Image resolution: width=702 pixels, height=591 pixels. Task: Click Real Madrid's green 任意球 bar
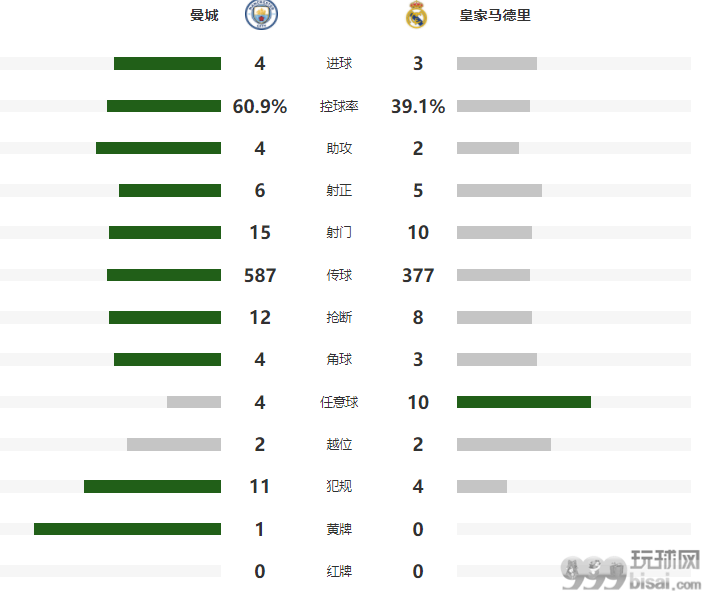[524, 402]
